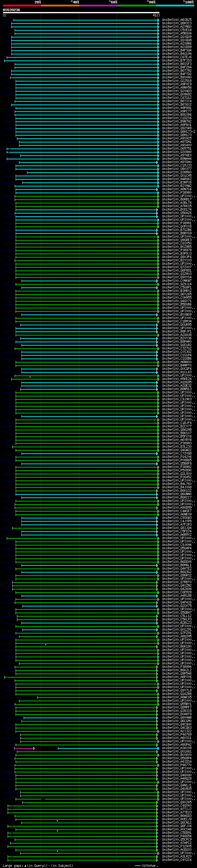Screen dimensions: 197x868
Task: Click the UniRef100_C4Y2C6 label
Action: click(x=177, y=860)
